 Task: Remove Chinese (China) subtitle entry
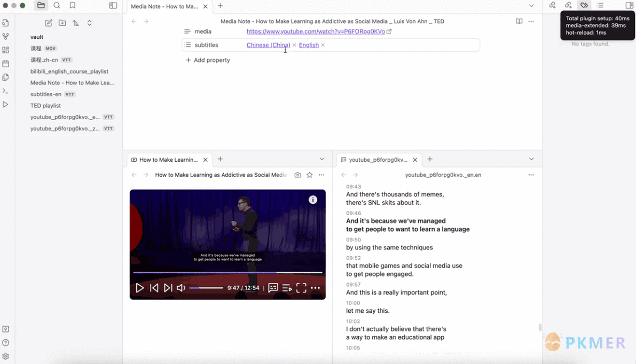(294, 45)
